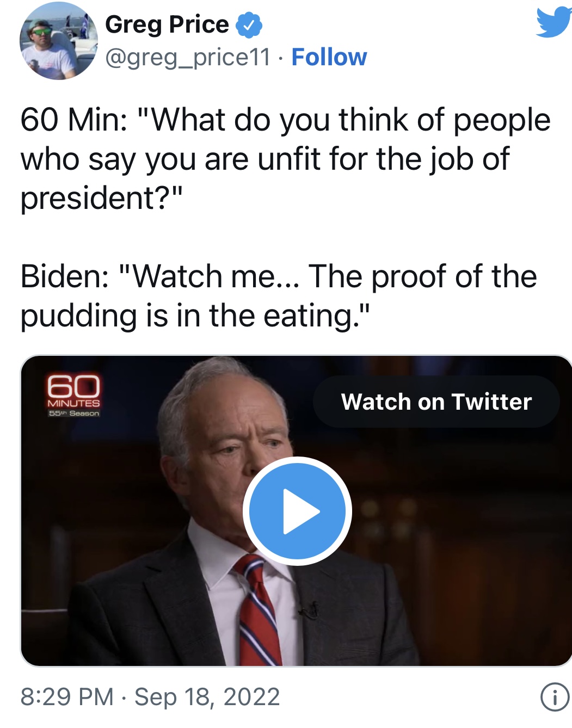
Task: Follow the greg_price11 account
Action: (329, 57)
